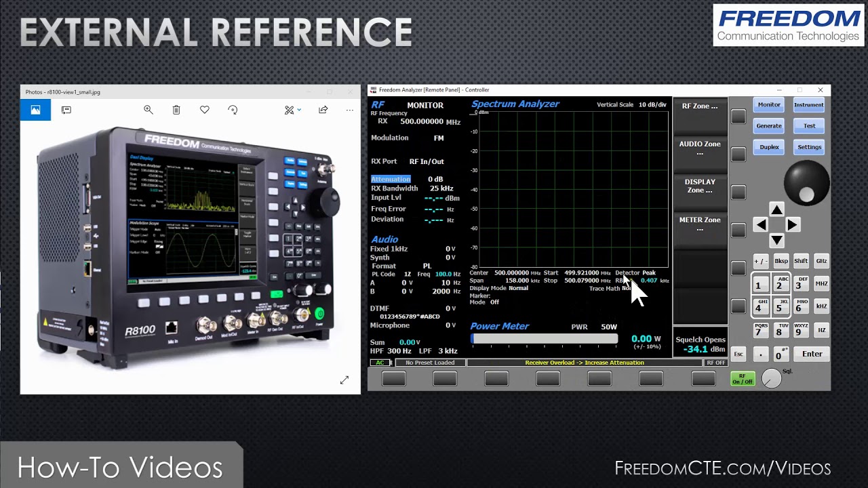Select the HZ unit key
The height and width of the screenshot is (488, 868).
click(821, 331)
